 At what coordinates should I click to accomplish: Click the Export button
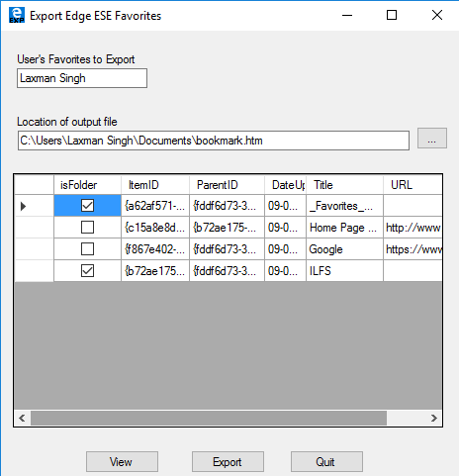click(x=228, y=462)
